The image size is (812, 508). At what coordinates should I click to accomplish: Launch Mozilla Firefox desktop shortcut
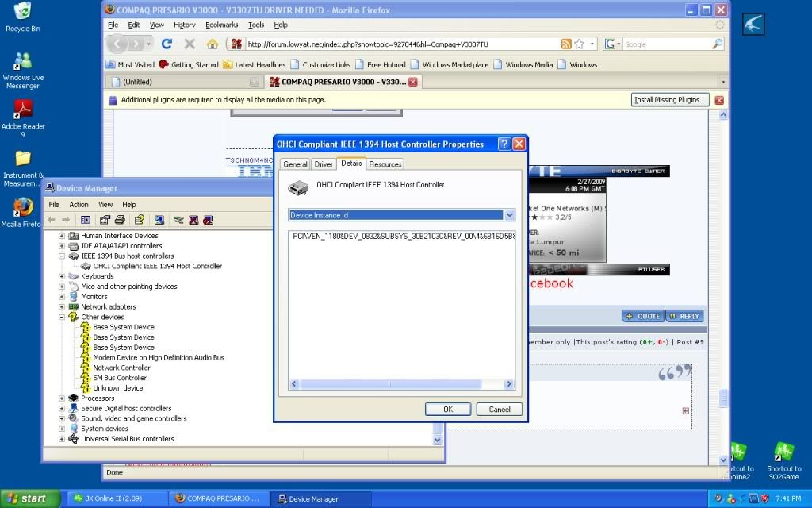coord(21,213)
